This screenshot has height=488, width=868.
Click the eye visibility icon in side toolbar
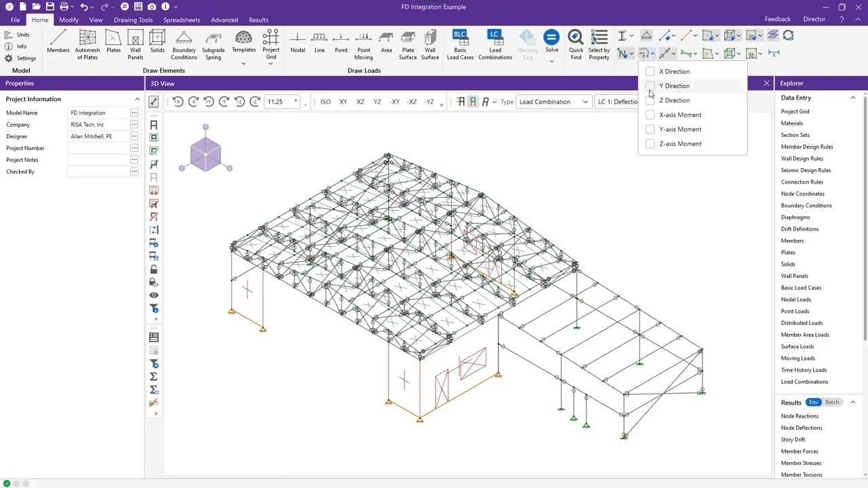[x=154, y=296]
